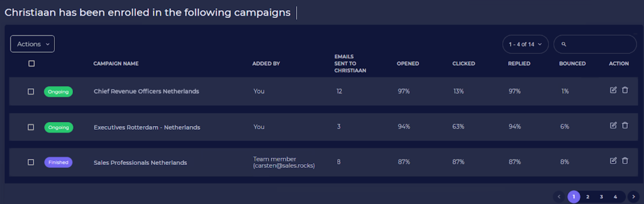Delete the Executives Rotterdam - Netherlands campaign
Screen dimensions: 644x204
point(625,126)
